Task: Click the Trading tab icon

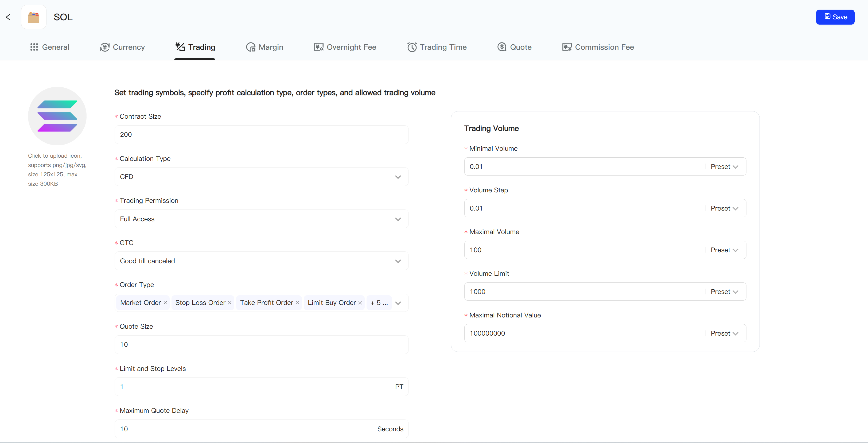Action: tap(180, 47)
